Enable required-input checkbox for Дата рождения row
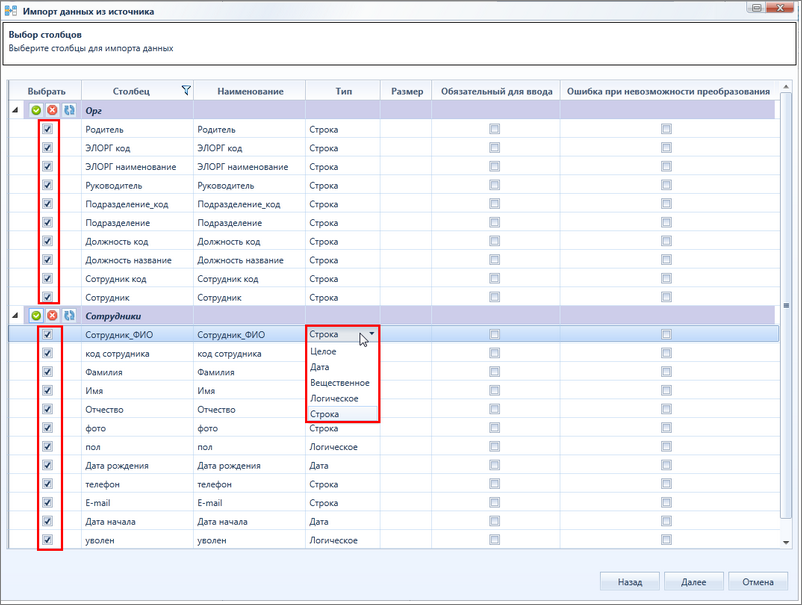 (494, 465)
